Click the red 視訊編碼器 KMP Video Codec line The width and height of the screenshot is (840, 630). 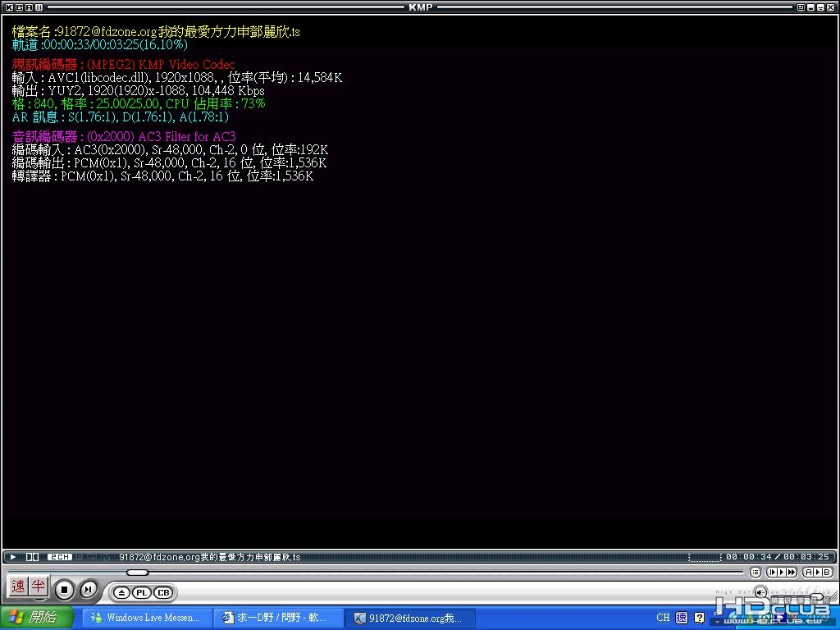[x=123, y=64]
